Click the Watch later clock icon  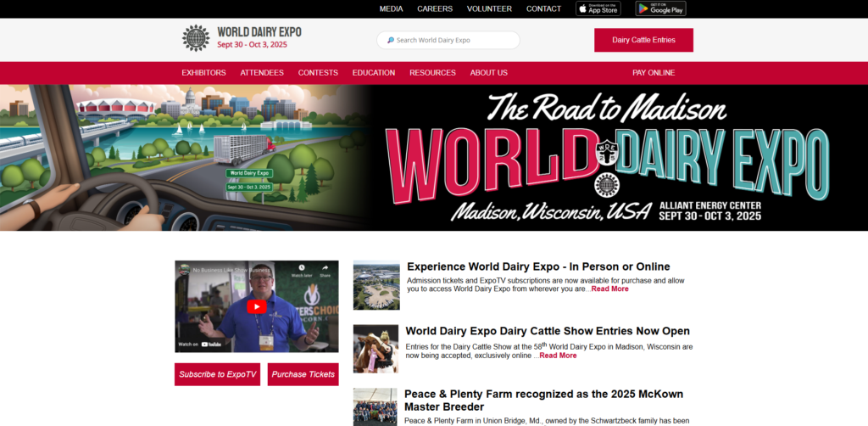click(x=302, y=268)
